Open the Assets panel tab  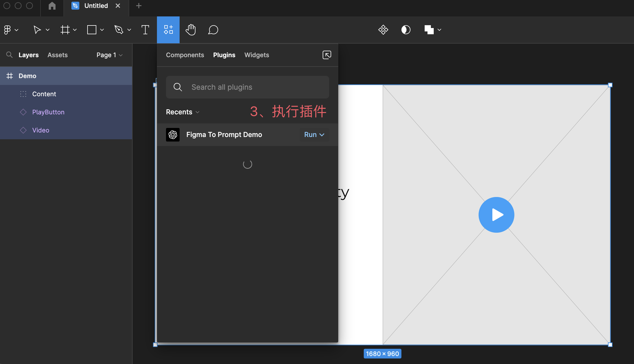[58, 55]
